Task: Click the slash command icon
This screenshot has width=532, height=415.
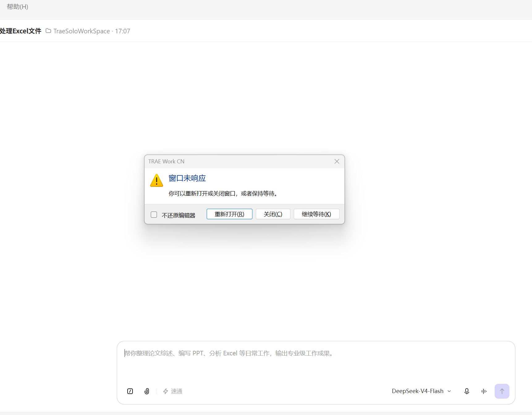Action: (x=130, y=391)
